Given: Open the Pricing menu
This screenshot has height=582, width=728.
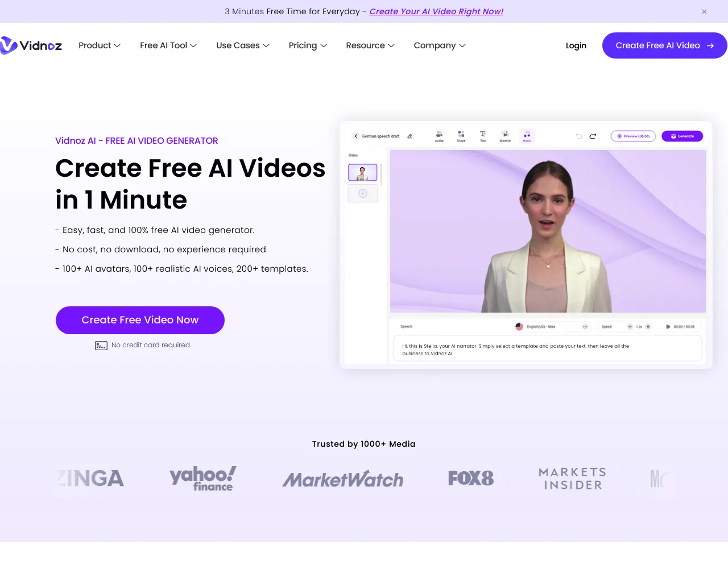Looking at the screenshot, I should (308, 45).
